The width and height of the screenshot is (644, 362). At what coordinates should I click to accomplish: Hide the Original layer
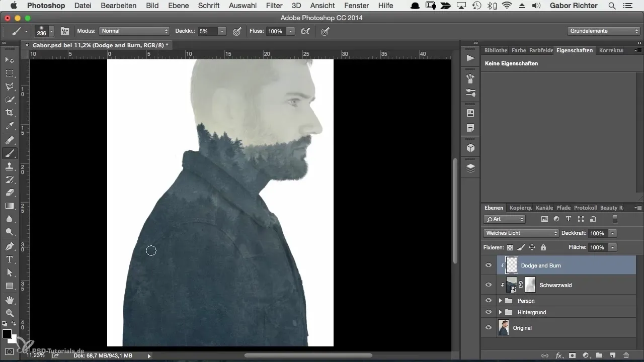(488, 328)
